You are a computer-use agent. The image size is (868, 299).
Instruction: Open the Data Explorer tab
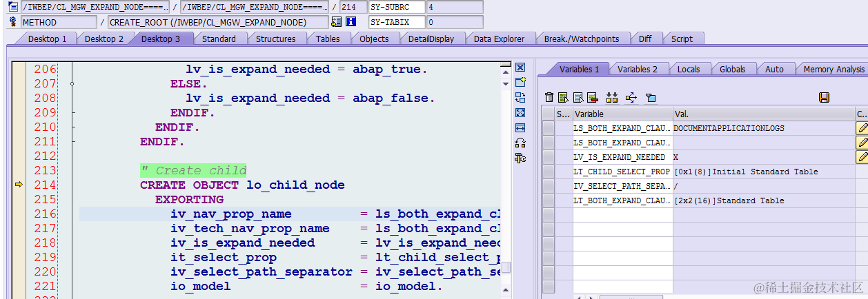pos(499,39)
